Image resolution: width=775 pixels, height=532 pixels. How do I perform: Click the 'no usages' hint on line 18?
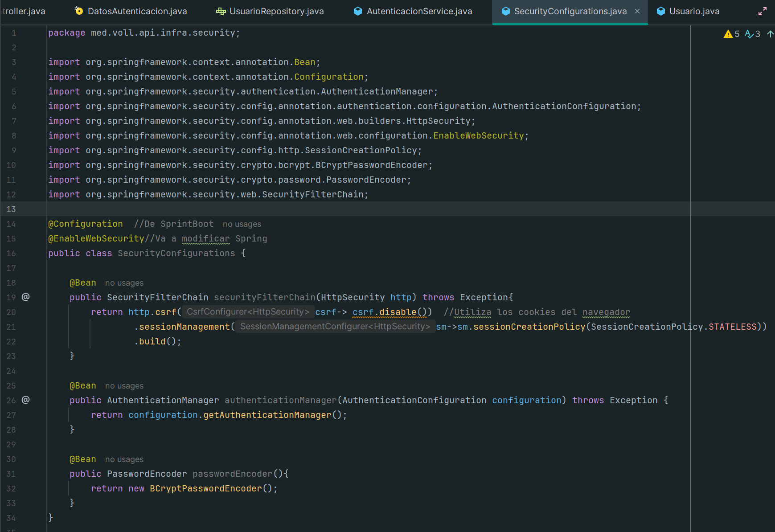pyautogui.click(x=124, y=283)
